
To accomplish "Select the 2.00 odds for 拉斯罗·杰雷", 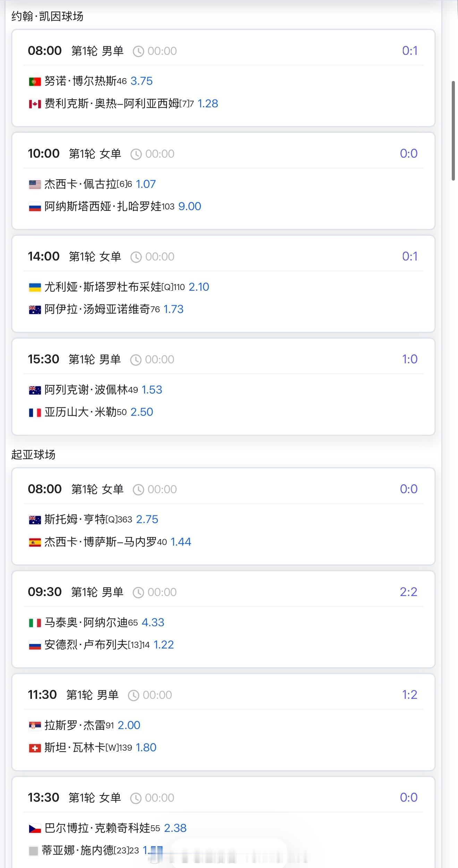I will coord(129,725).
